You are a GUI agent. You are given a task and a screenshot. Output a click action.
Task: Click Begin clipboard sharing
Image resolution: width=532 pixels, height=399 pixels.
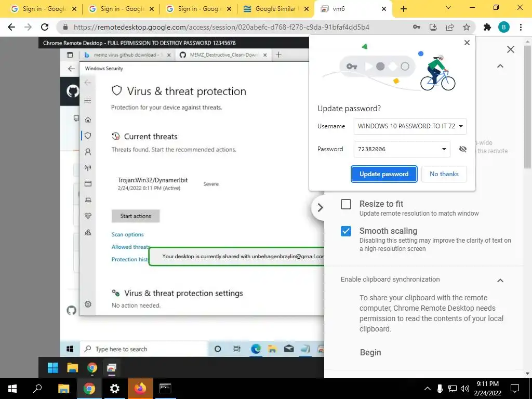(370, 353)
